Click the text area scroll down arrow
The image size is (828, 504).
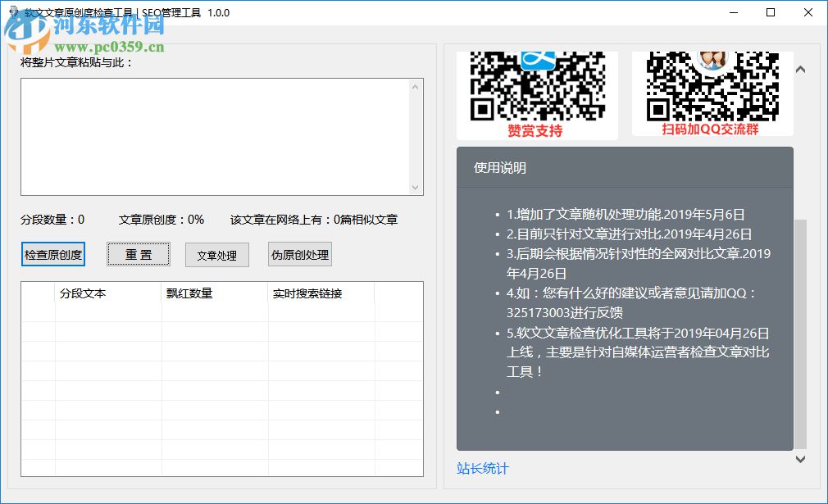click(x=415, y=188)
